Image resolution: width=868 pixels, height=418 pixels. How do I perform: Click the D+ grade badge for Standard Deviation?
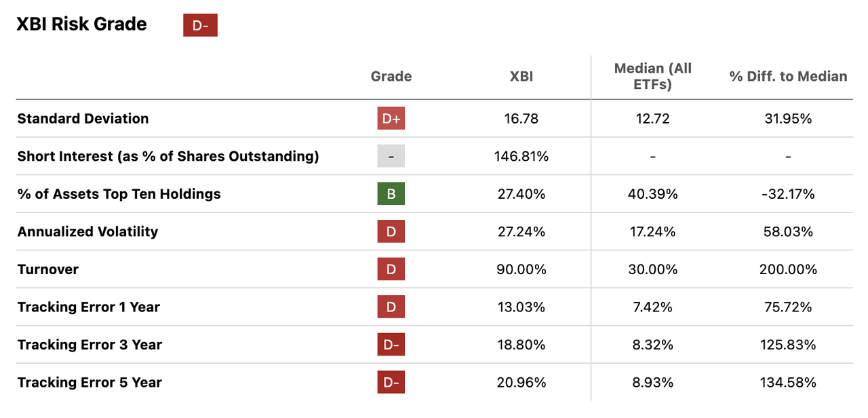pyautogui.click(x=391, y=119)
